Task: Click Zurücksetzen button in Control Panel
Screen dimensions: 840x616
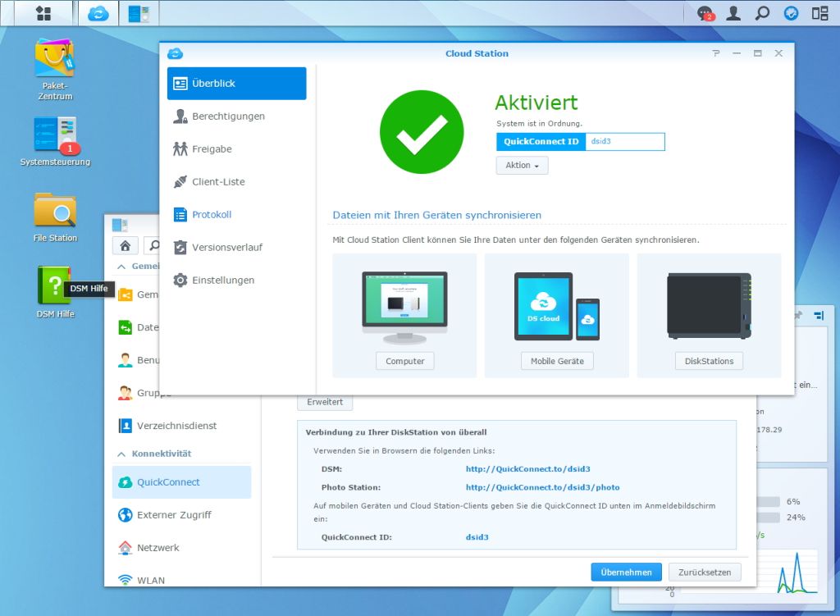Action: coord(705,572)
